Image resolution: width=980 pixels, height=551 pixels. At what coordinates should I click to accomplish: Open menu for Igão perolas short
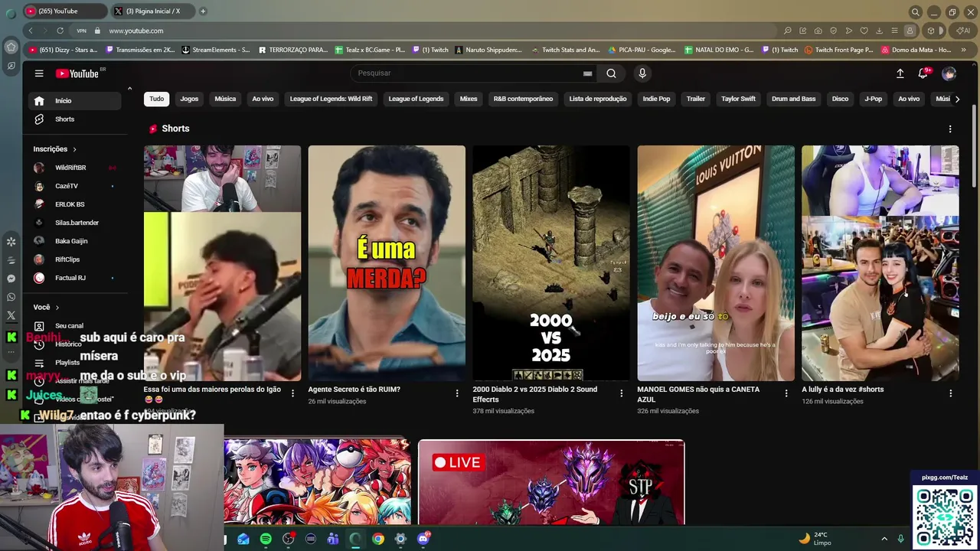292,393
